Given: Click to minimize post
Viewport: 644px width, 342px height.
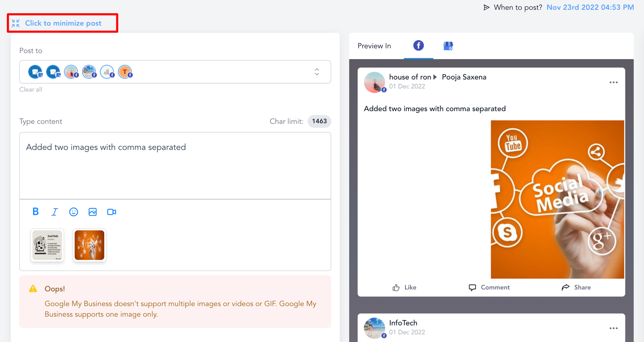Looking at the screenshot, I should (x=63, y=23).
